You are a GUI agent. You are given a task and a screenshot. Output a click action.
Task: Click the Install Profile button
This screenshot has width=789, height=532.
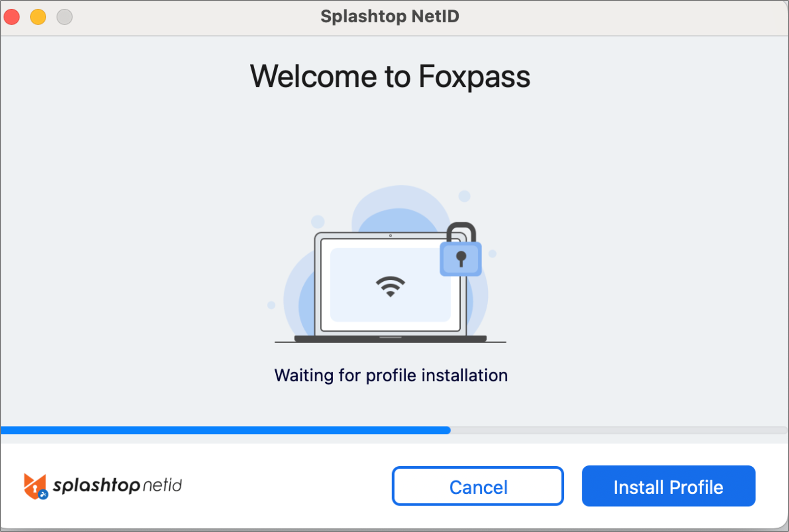click(x=668, y=486)
